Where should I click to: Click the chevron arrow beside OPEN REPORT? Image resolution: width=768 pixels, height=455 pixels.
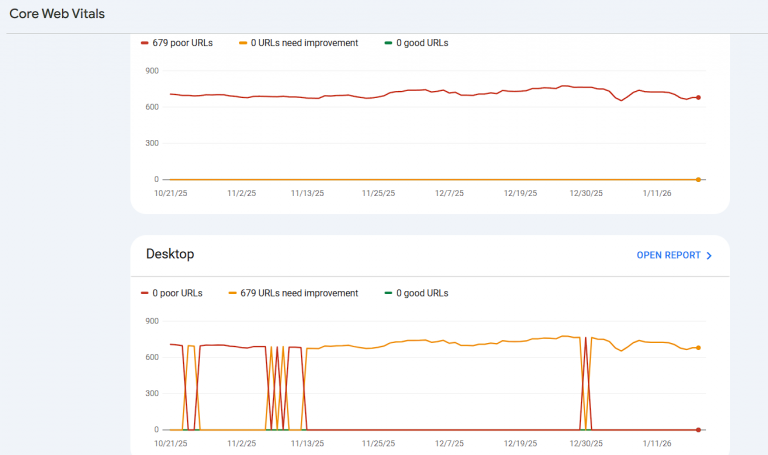point(709,255)
